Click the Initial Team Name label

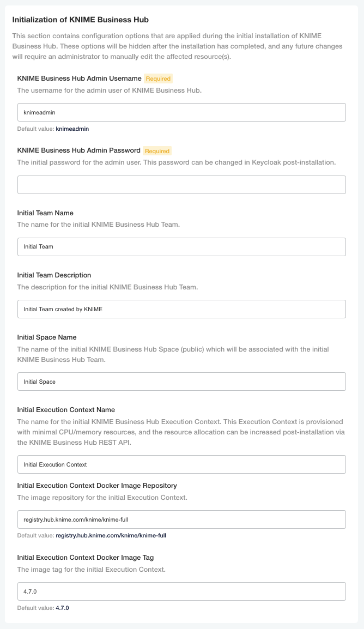pos(45,213)
